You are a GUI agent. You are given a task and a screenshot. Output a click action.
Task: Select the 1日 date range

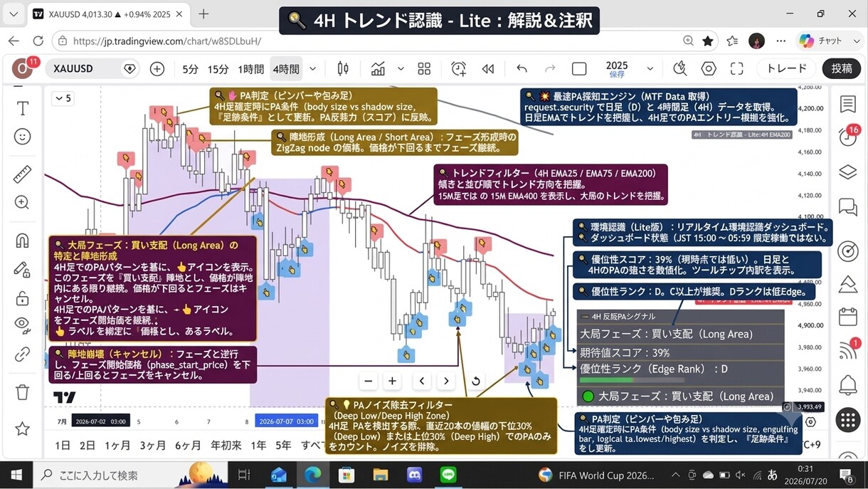coord(63,446)
